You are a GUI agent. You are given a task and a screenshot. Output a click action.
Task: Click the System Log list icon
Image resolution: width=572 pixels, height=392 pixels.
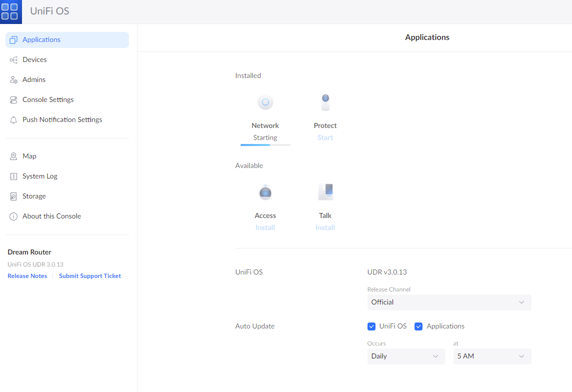13,176
